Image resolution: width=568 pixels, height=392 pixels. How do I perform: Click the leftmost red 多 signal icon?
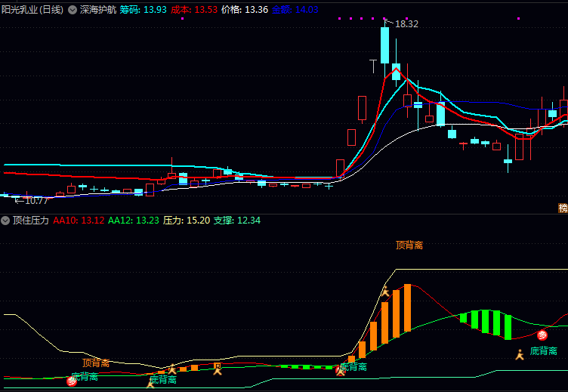(x=72, y=381)
